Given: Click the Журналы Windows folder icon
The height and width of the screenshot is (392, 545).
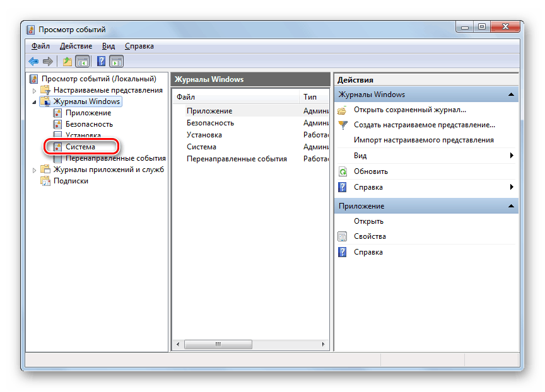Looking at the screenshot, I should click(x=45, y=101).
